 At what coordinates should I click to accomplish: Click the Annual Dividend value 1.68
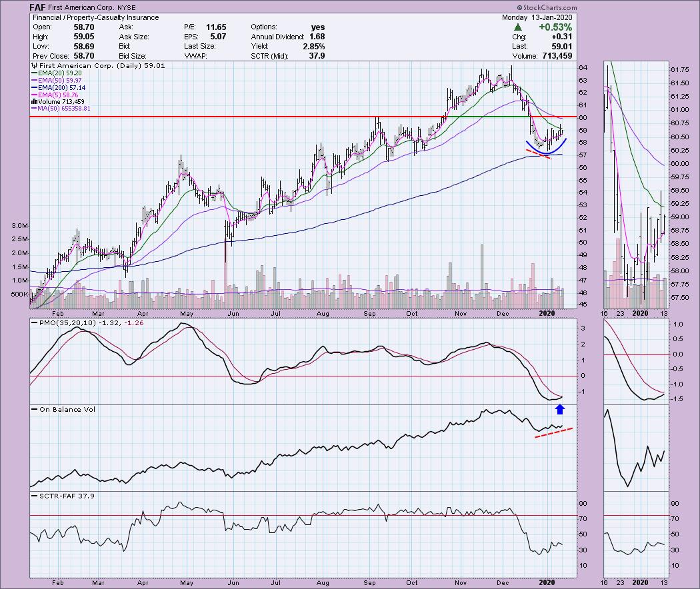317,37
